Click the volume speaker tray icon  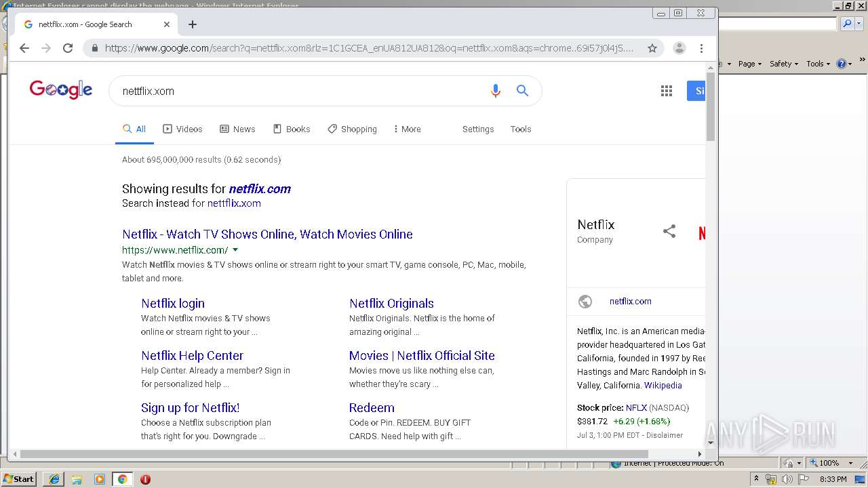787,479
